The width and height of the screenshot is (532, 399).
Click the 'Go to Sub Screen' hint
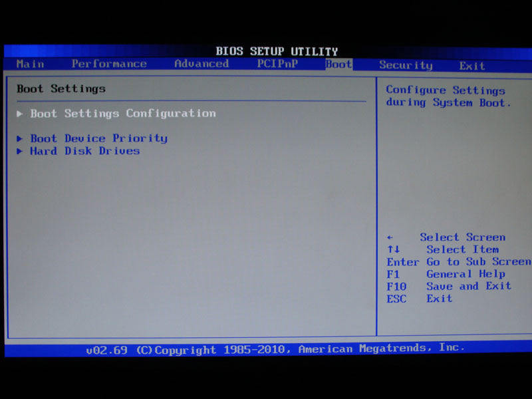click(478, 261)
